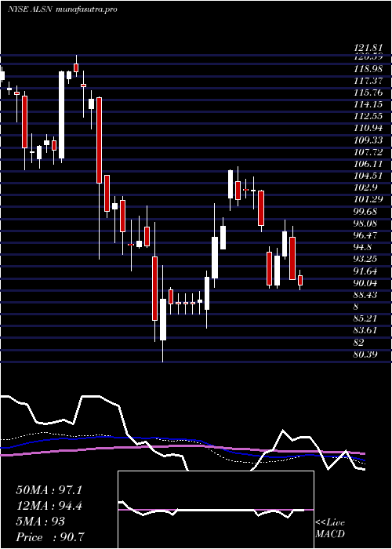Click the 107.72 price axis label
This screenshot has height=549, width=392.
(368, 152)
